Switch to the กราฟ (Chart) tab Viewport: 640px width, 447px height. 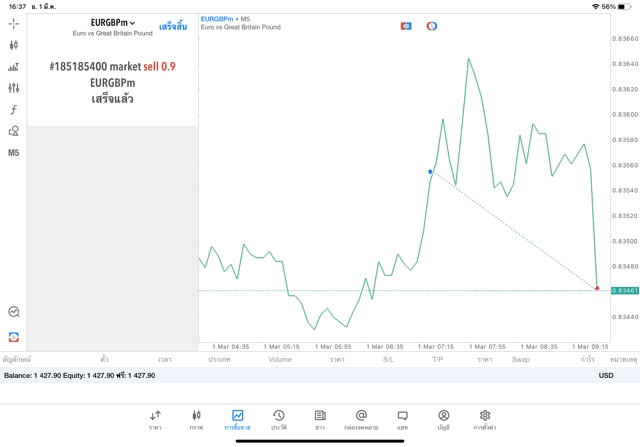(x=196, y=419)
